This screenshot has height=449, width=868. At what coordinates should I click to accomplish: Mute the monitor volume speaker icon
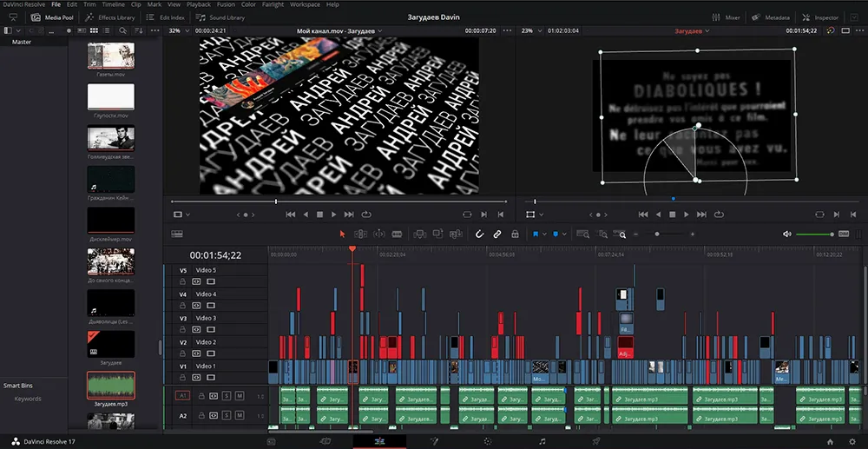coord(786,234)
